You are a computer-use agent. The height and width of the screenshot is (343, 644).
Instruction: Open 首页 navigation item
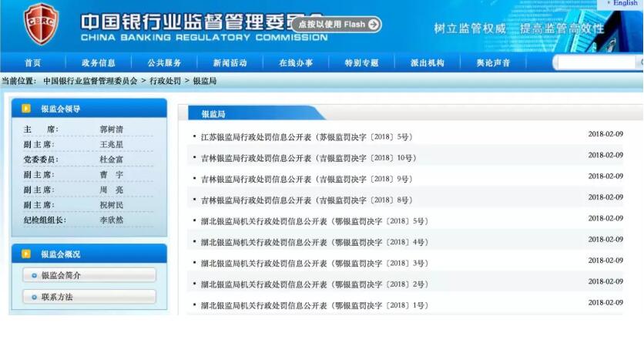click(33, 63)
